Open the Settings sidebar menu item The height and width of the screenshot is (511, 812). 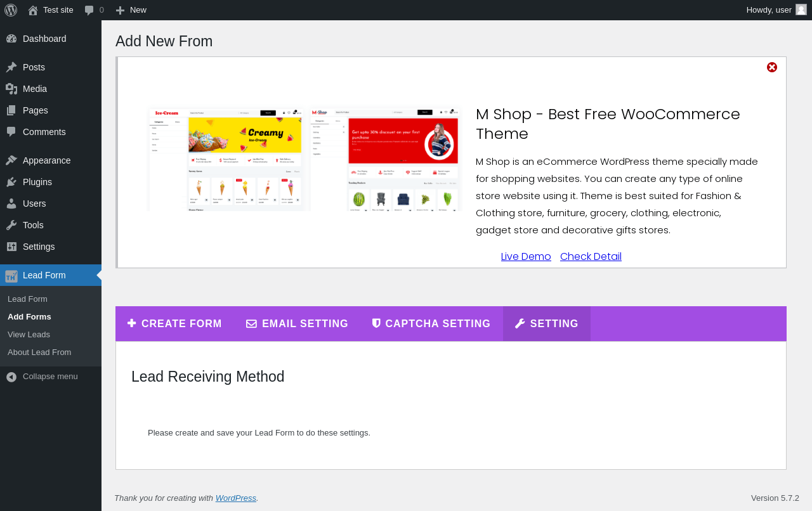[51, 247]
